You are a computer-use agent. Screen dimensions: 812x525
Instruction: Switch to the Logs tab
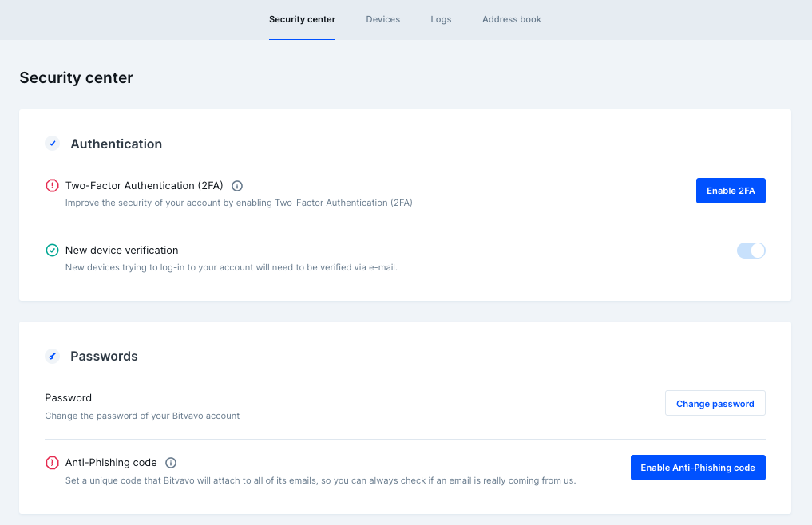(441, 19)
